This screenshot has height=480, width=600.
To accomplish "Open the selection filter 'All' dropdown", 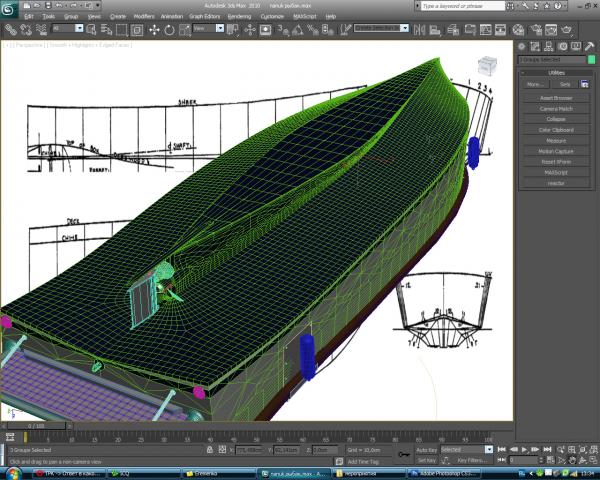I will (x=67, y=28).
